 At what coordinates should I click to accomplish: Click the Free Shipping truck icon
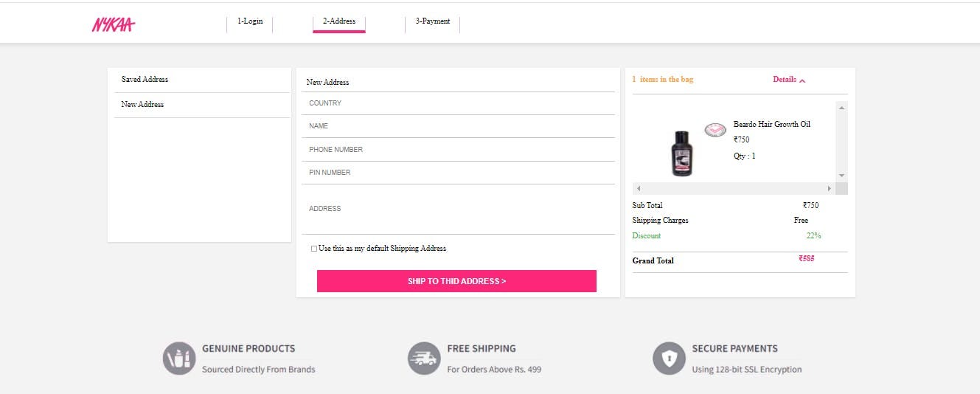(424, 359)
